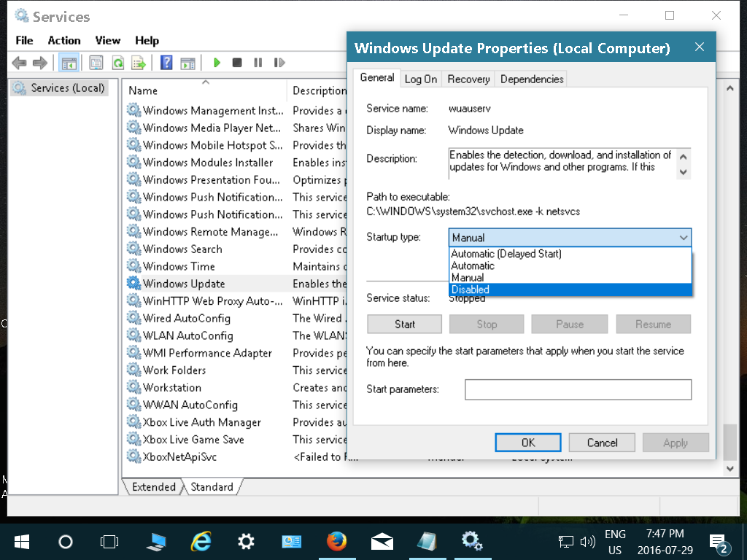
Task: Toggle Show/Hide Action Pane toolbar icon
Action: pyautogui.click(x=187, y=63)
